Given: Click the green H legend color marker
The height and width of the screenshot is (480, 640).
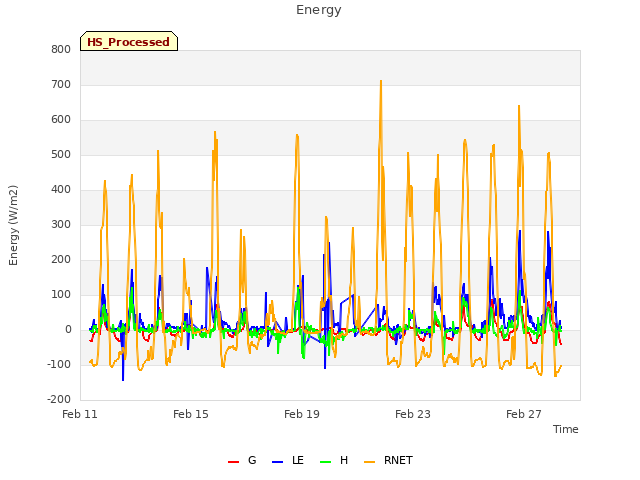Looking at the screenshot, I should click(x=325, y=462).
